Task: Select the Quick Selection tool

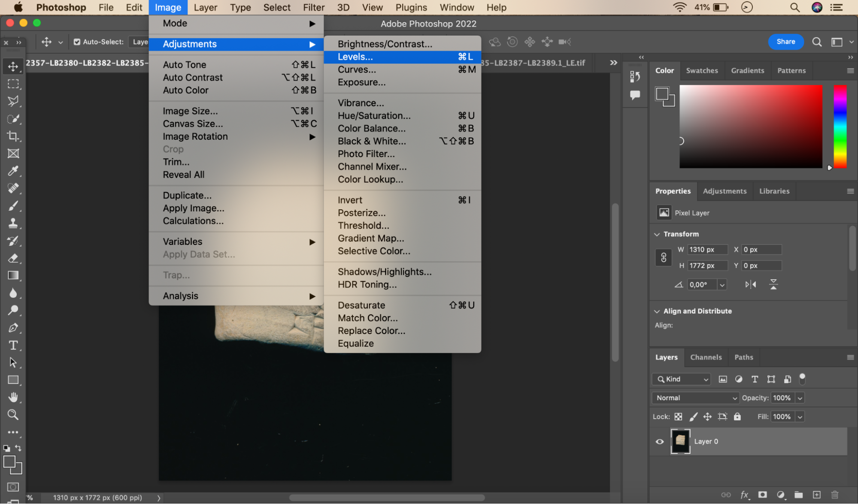Action: coord(13,119)
